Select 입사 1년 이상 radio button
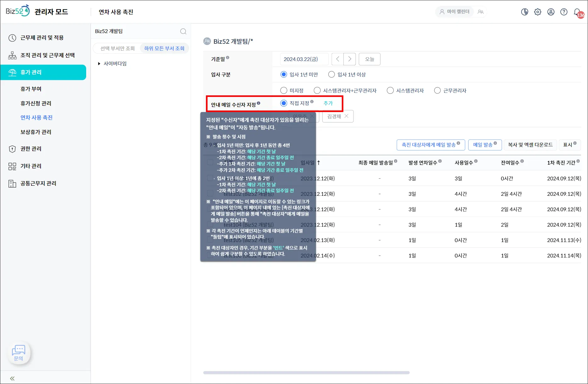588x384 pixels. [x=331, y=75]
